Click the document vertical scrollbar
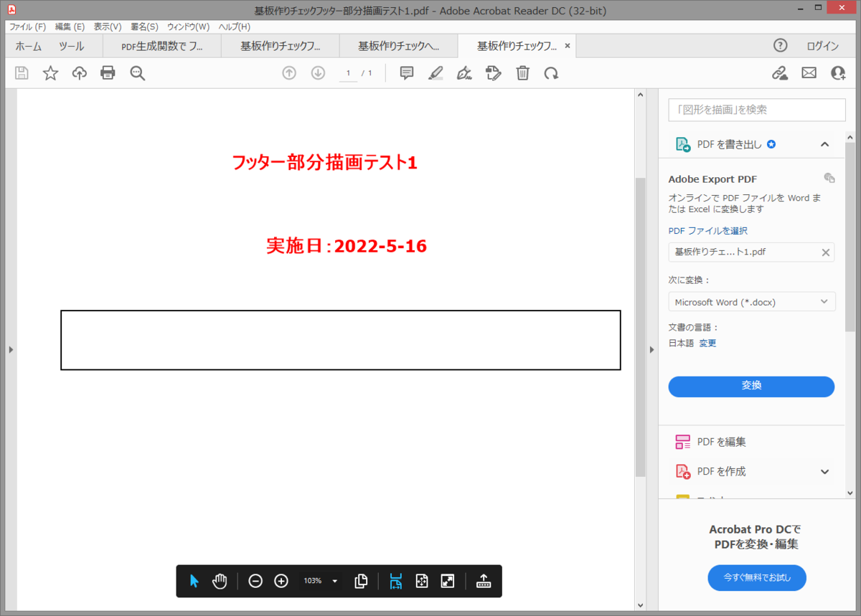The image size is (861, 616). point(641,328)
